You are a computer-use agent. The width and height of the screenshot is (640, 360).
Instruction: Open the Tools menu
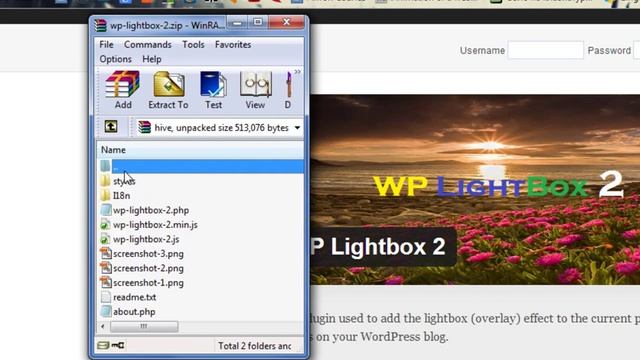coord(193,44)
